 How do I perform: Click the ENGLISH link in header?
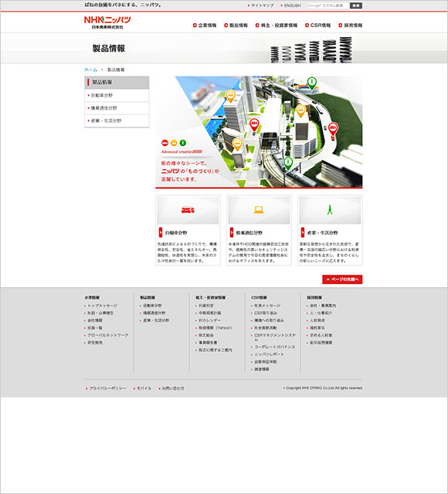pyautogui.click(x=290, y=5)
